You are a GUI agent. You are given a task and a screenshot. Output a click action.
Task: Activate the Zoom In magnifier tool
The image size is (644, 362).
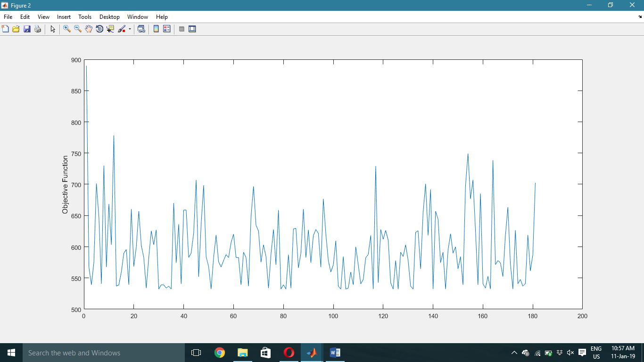[x=67, y=29]
